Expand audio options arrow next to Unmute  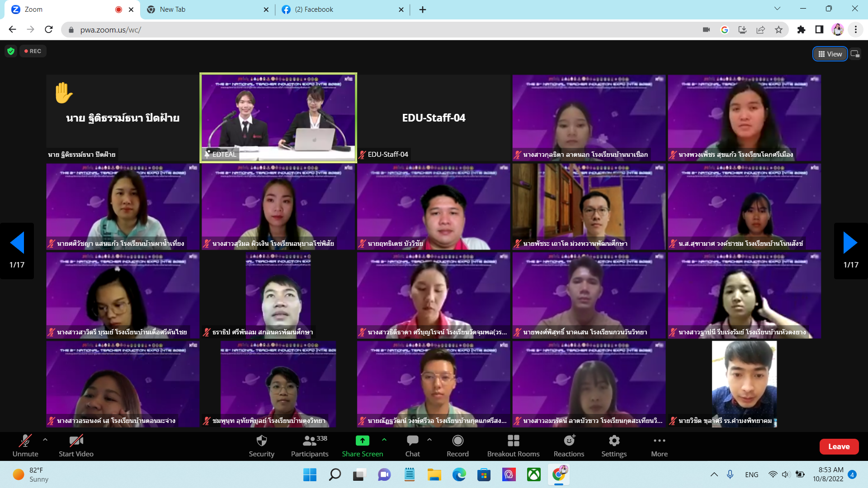point(45,439)
